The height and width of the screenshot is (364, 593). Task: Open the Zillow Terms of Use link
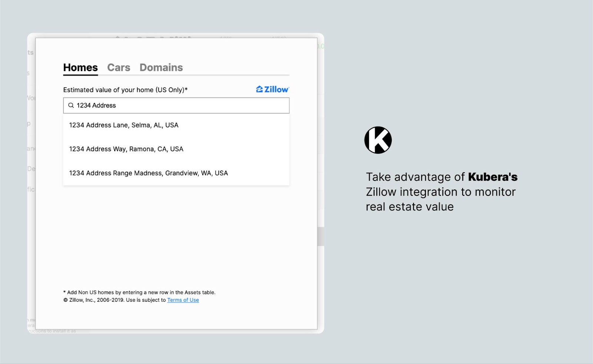pyautogui.click(x=183, y=300)
